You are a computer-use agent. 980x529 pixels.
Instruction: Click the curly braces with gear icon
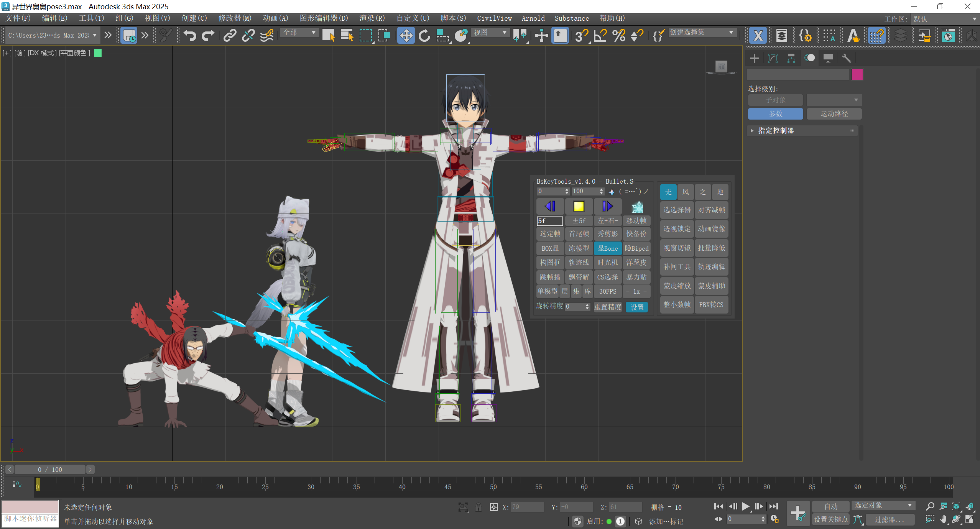[x=805, y=36]
